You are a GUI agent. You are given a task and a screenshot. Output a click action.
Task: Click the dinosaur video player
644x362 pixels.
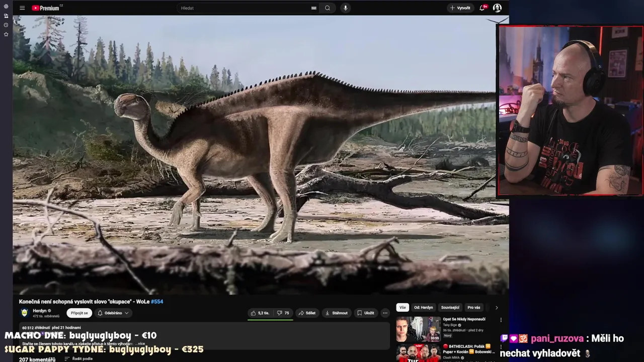(261, 155)
